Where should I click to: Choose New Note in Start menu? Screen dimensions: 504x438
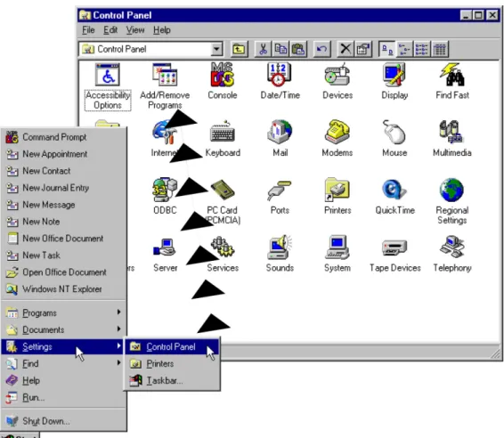coord(63,222)
